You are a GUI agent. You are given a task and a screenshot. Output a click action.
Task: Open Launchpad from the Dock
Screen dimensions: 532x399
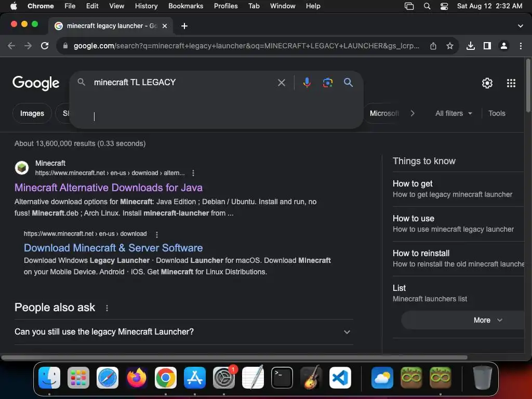point(78,378)
